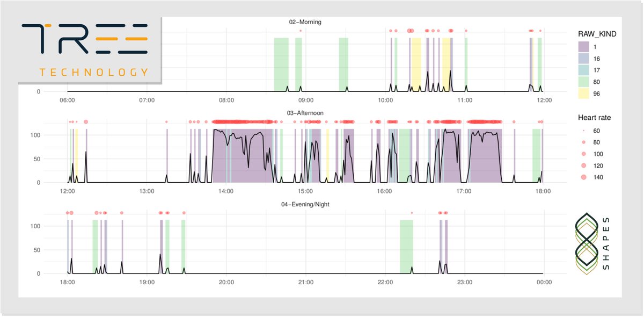The width and height of the screenshot is (644, 317).
Task: Select the yellow RAW_KIND 96 legend swatch
Action: coord(584,94)
